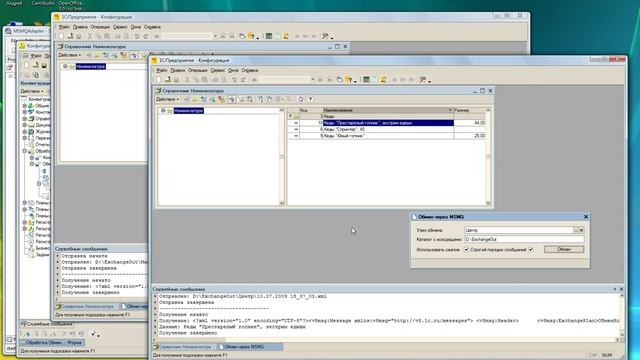Click question-mark help icon in front catalog toolbar
Viewport: 640px width, 360px height.
pos(310,99)
